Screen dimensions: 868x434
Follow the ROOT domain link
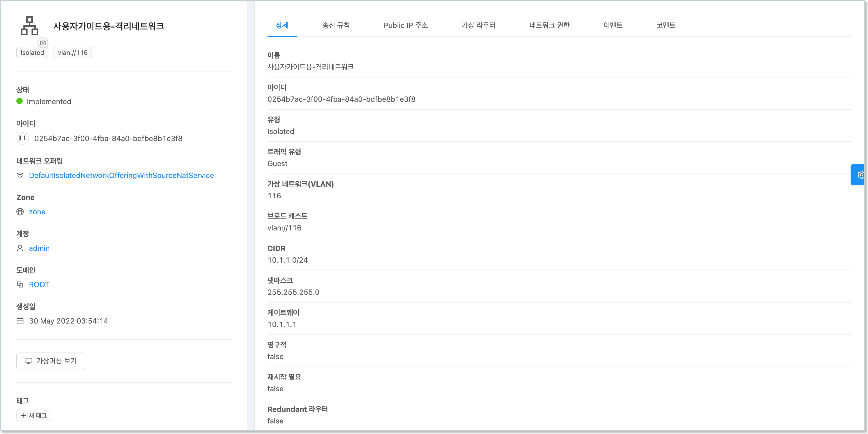[39, 284]
